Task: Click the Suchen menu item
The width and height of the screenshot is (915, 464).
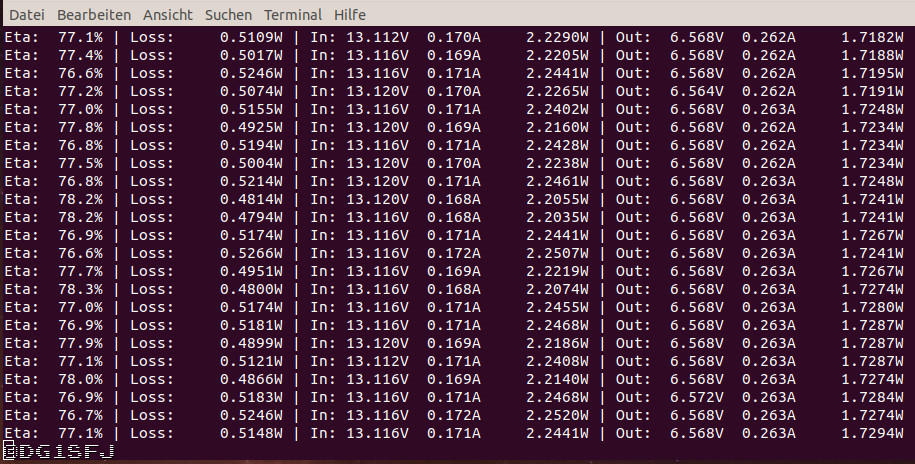Action: click(228, 15)
